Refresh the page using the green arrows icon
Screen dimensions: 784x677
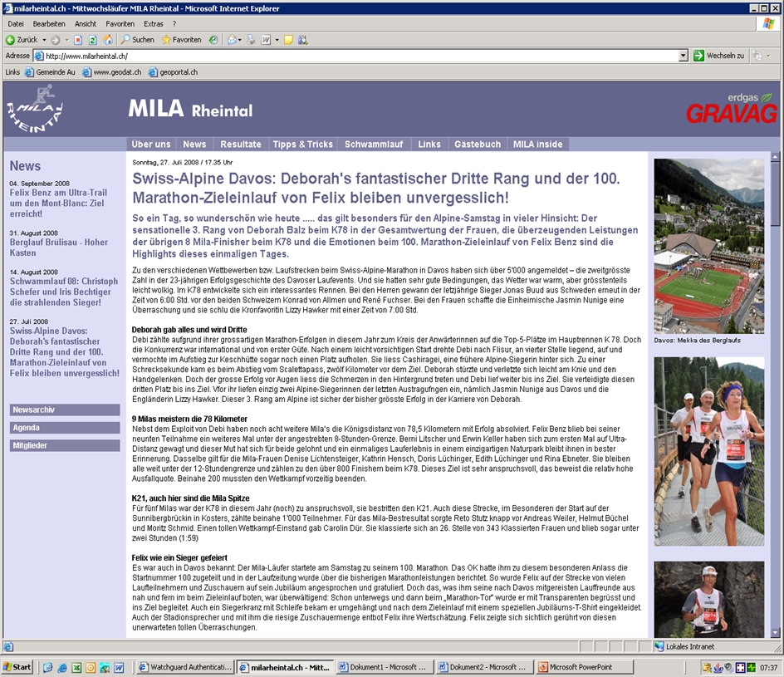pyautogui.click(x=92, y=40)
